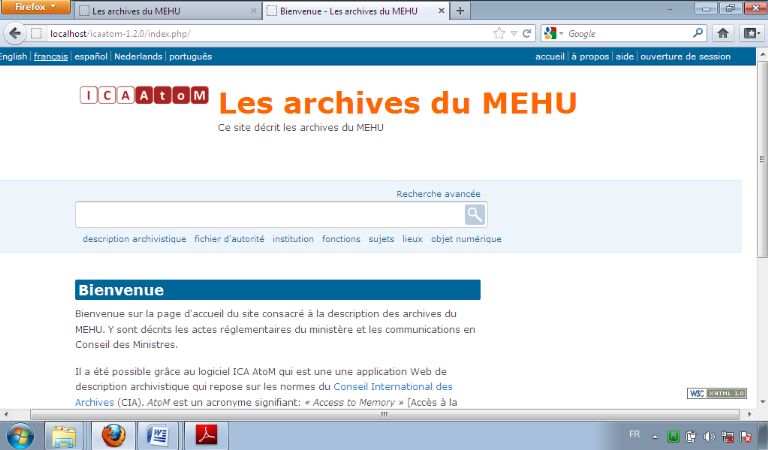Click the magnifier icon in Google search box
Image resolution: width=768 pixels, height=450 pixels.
[698, 33]
